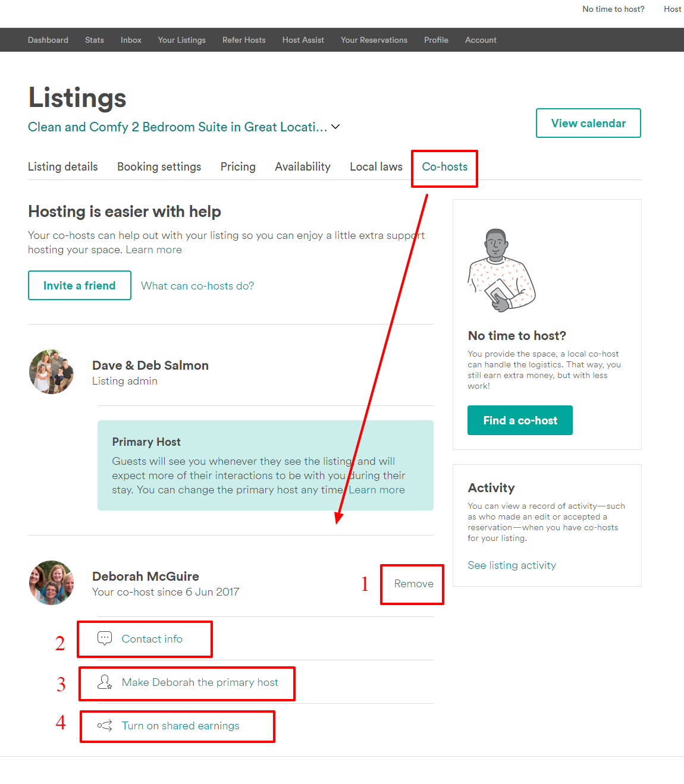Open Dave & Deb Salmon's profile photo

52,372
